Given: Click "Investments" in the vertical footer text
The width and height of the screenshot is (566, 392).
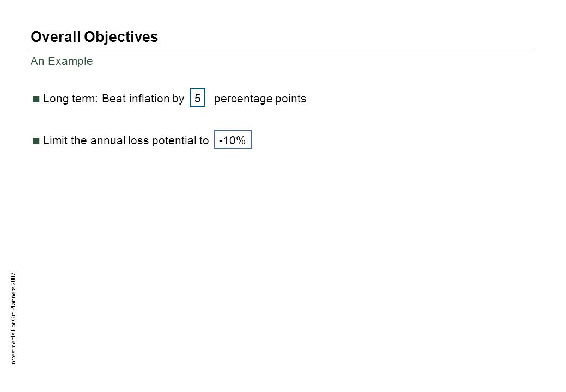Looking at the screenshot, I should (14, 349).
